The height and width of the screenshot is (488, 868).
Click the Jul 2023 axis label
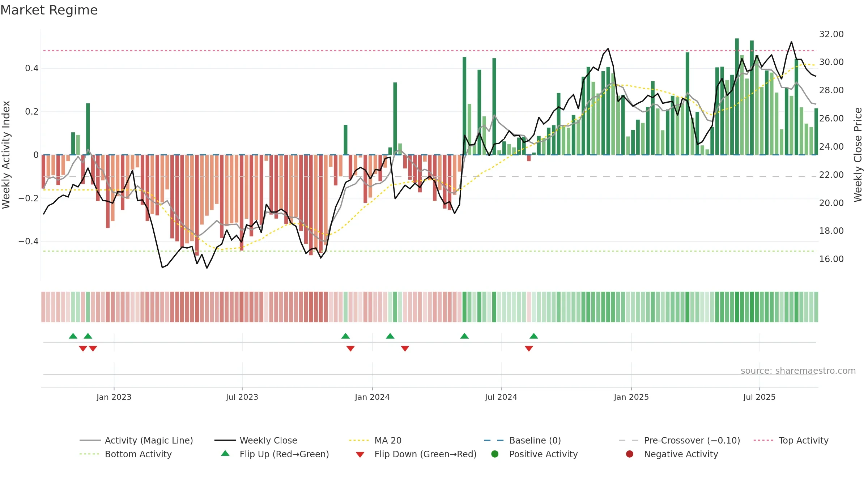(x=242, y=397)
